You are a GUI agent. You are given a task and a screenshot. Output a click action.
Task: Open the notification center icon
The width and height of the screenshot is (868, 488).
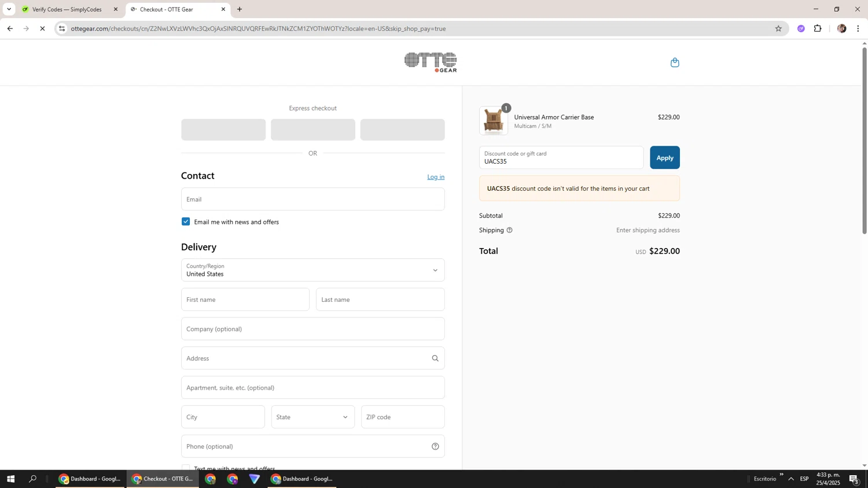point(854,479)
